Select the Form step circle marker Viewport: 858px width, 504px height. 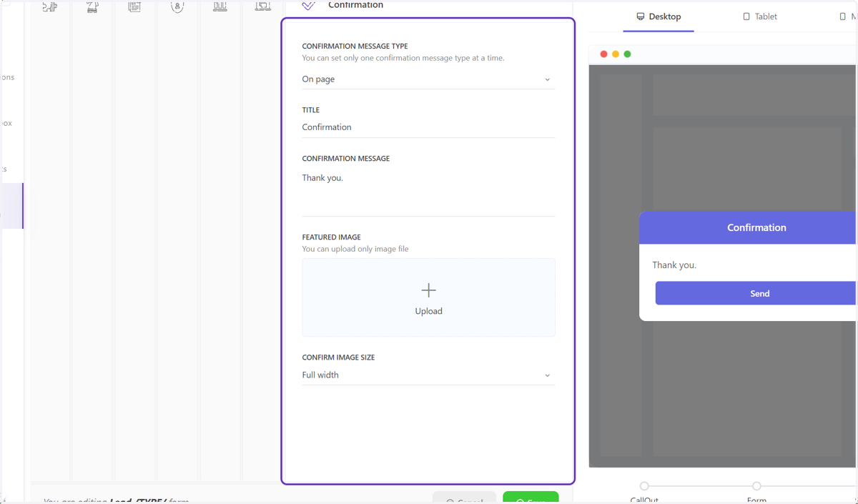pyautogui.click(x=756, y=486)
